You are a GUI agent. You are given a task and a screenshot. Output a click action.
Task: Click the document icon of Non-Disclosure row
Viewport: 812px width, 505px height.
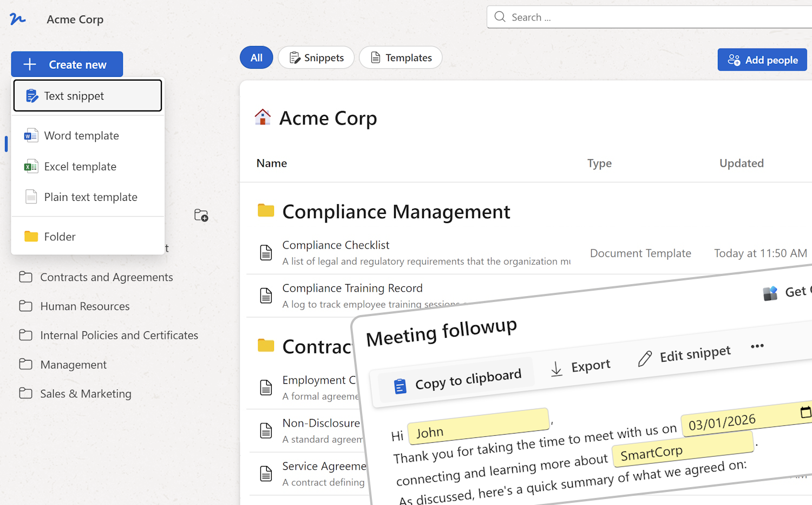tap(266, 431)
